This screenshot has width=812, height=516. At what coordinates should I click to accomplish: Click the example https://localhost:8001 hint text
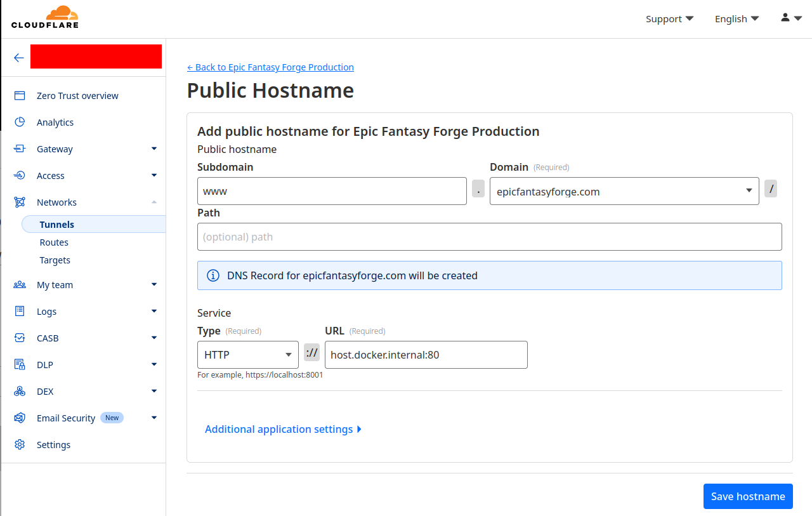coord(260,375)
